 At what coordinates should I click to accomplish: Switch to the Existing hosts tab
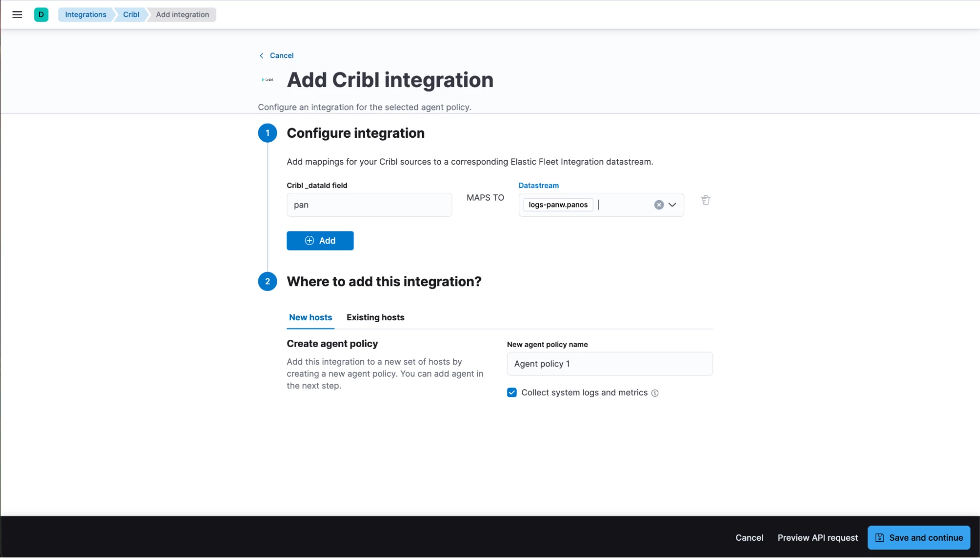pos(375,318)
